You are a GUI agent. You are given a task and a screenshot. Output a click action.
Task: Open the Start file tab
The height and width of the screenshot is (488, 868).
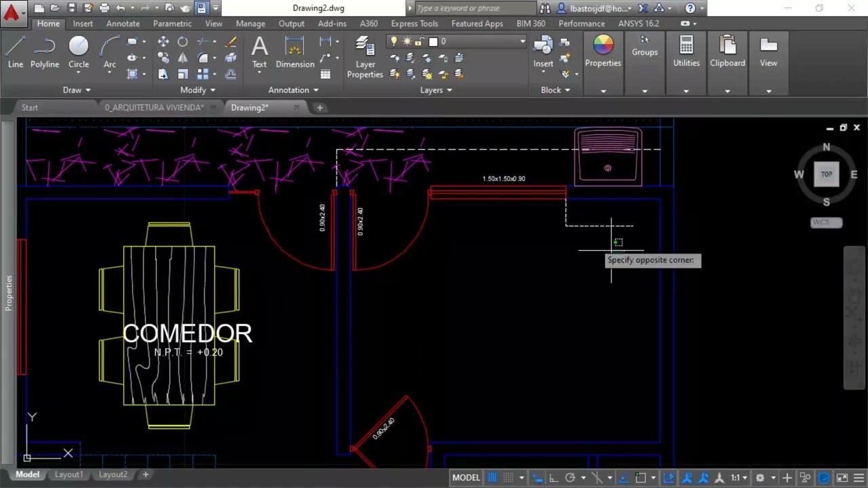click(x=29, y=108)
